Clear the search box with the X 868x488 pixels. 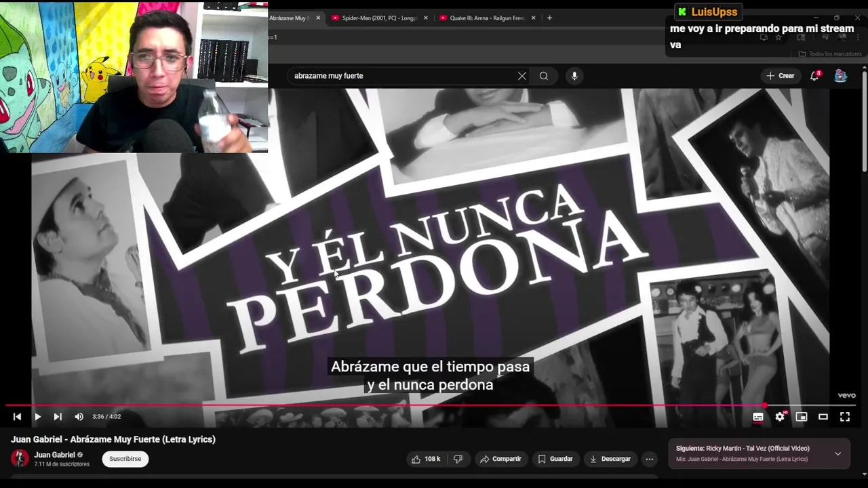point(522,76)
